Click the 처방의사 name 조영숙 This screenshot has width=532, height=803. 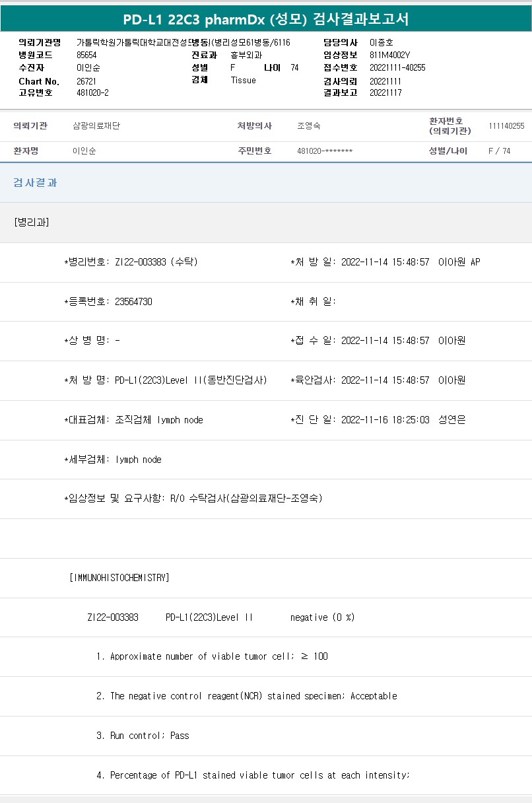(309, 125)
